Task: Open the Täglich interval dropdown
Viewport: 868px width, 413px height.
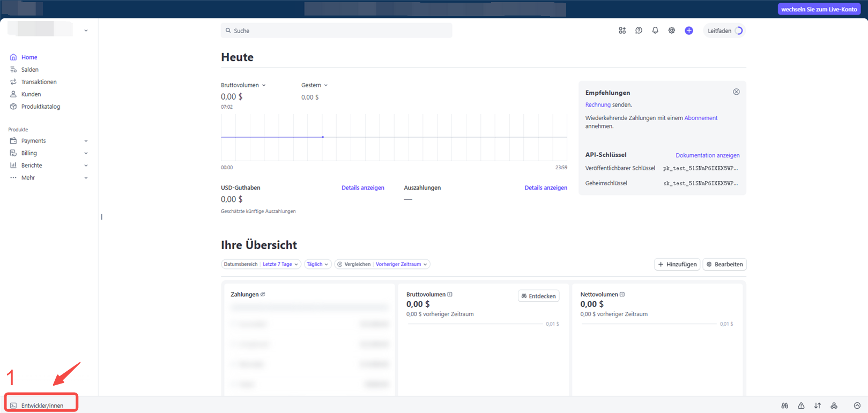Action: (317, 264)
